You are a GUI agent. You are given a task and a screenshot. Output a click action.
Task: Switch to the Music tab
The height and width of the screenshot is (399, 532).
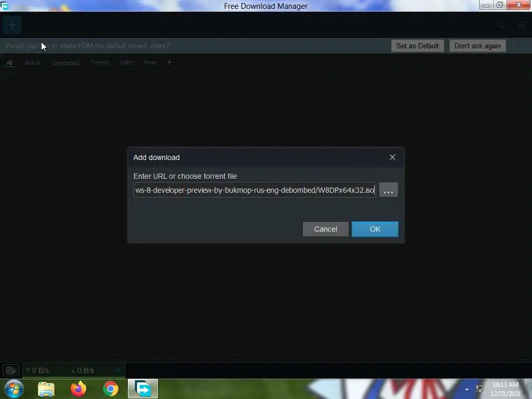click(x=150, y=62)
